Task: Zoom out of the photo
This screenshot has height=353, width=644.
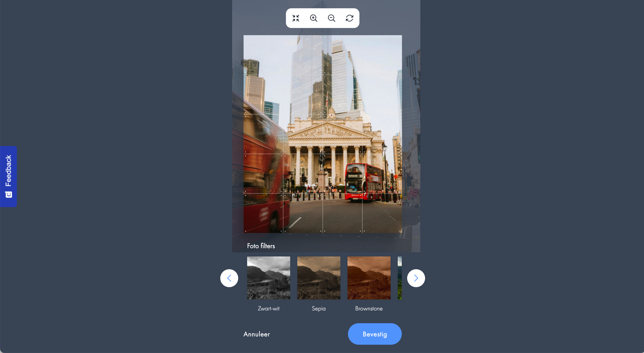Action: click(x=331, y=18)
